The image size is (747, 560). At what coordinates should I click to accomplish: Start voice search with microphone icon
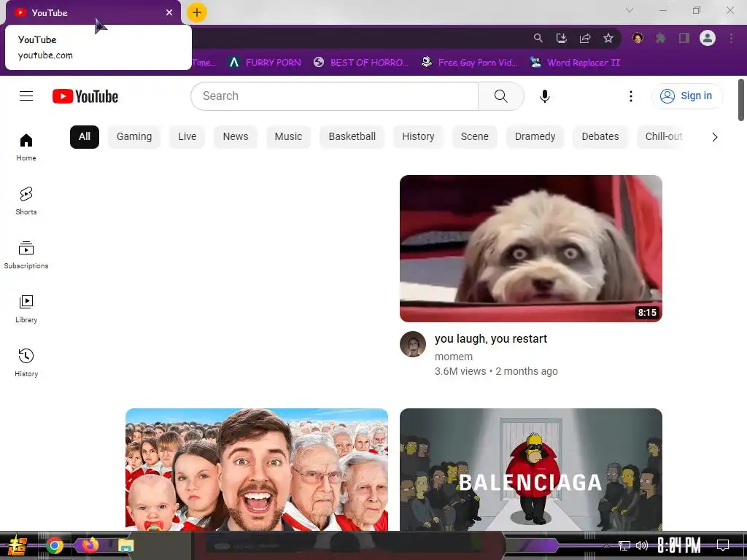click(x=544, y=96)
